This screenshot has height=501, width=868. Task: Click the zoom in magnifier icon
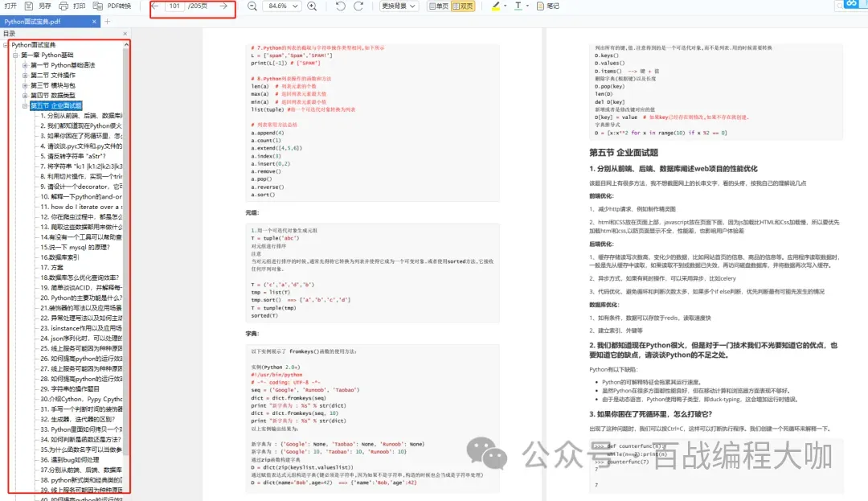pos(312,6)
